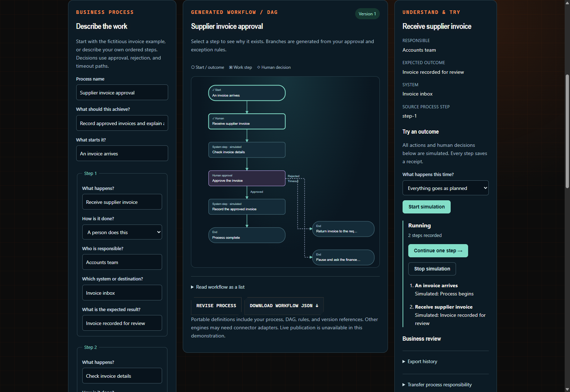Click the 'Invoice inbox' system field
The image size is (570, 392).
click(122, 293)
